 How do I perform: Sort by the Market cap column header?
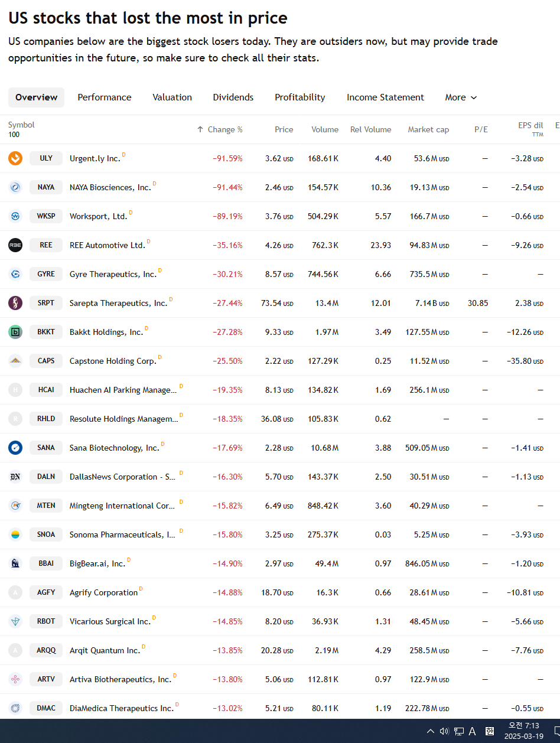(x=428, y=129)
